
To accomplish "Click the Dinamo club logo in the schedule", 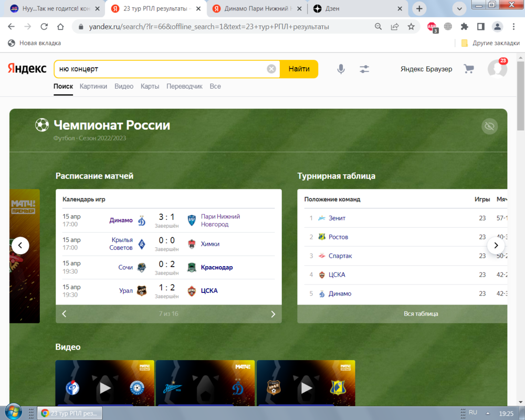I will (x=142, y=220).
